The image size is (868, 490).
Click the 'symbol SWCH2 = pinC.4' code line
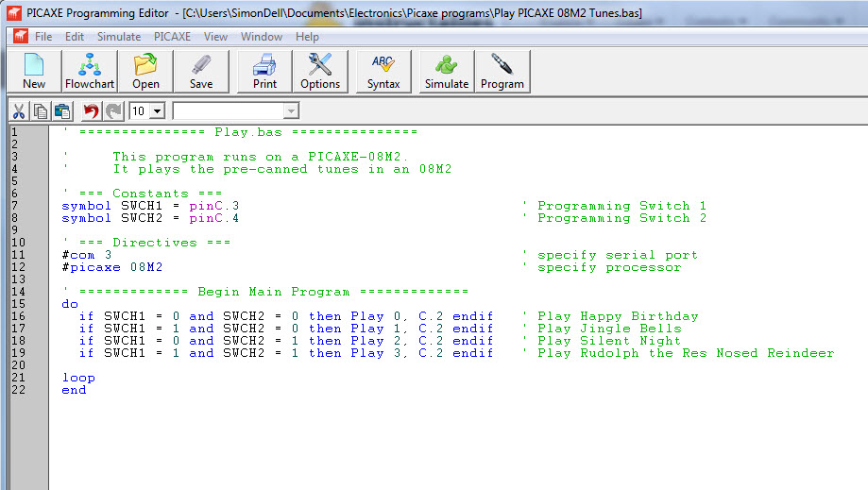[x=150, y=218]
